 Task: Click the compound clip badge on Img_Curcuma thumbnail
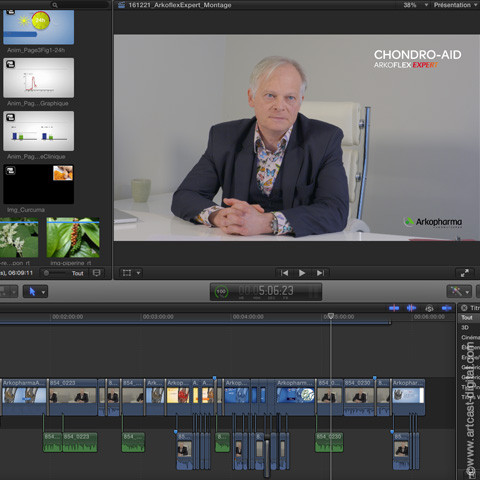click(x=11, y=170)
